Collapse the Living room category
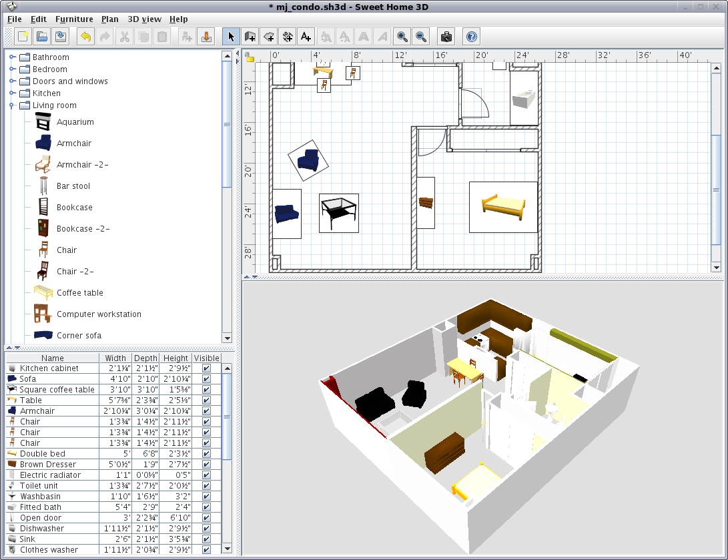Viewport: 728px width, 560px height. coord(13,105)
